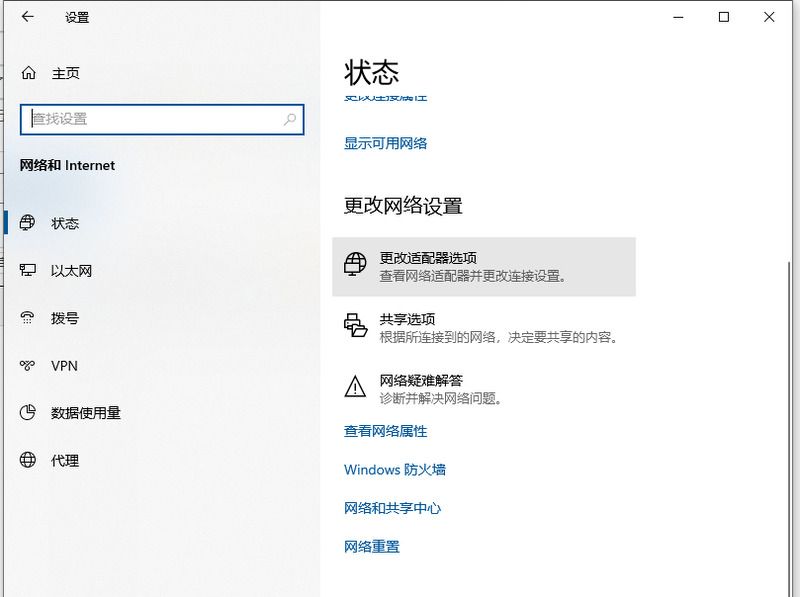Click the 查找设置 search box

pyautogui.click(x=160, y=119)
